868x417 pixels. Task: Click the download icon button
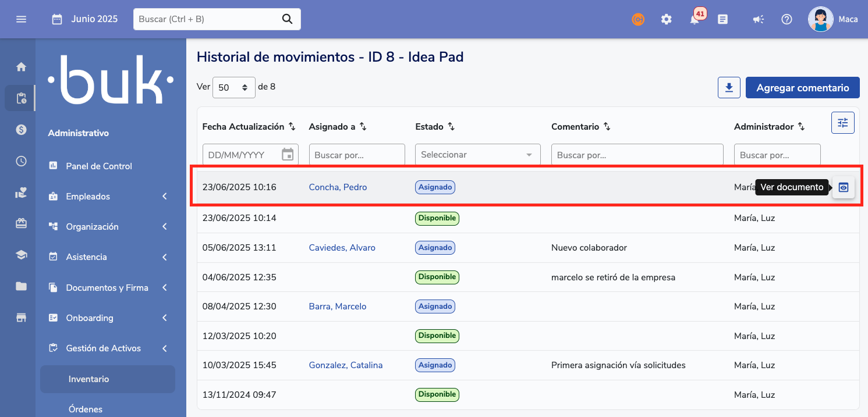click(729, 88)
